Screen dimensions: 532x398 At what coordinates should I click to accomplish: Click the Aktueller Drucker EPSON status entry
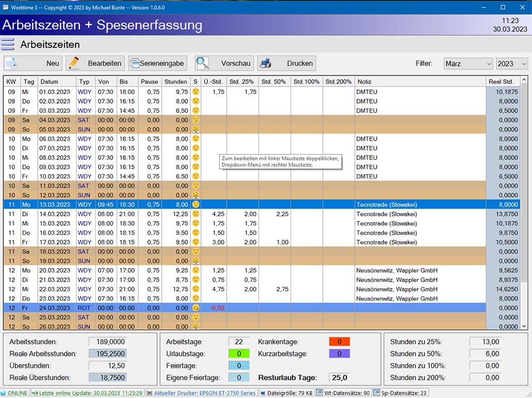[x=201, y=393]
